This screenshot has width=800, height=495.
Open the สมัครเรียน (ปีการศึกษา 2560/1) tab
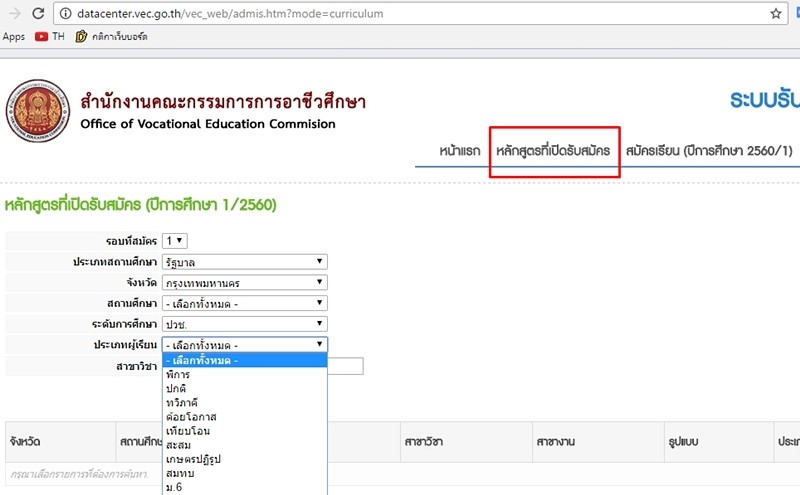709,151
